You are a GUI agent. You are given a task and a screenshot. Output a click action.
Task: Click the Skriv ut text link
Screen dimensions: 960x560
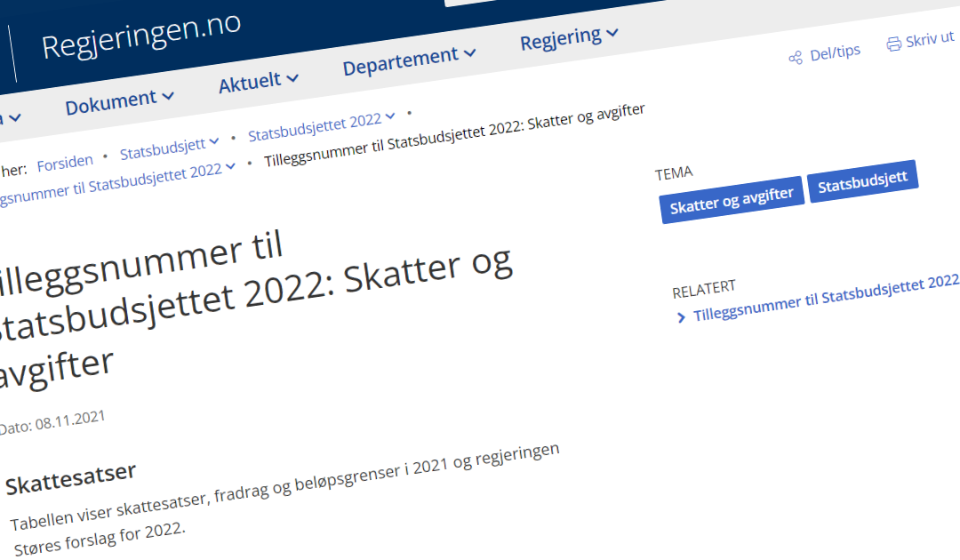coord(929,39)
